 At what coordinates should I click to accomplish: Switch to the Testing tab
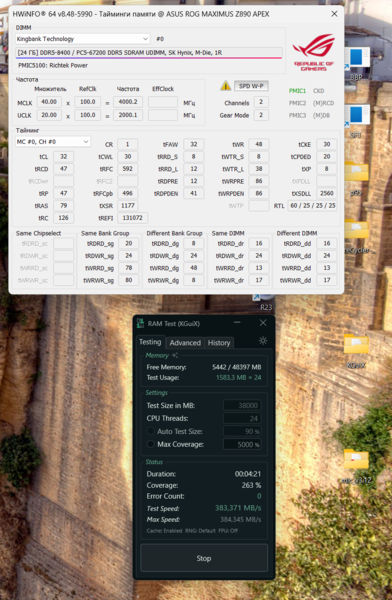pyautogui.click(x=150, y=342)
